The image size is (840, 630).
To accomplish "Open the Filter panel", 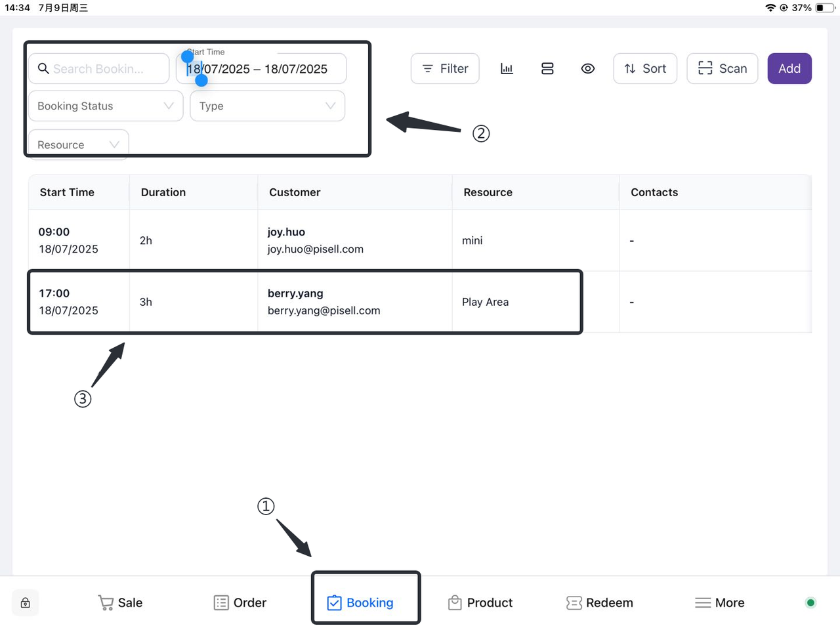I will (445, 69).
